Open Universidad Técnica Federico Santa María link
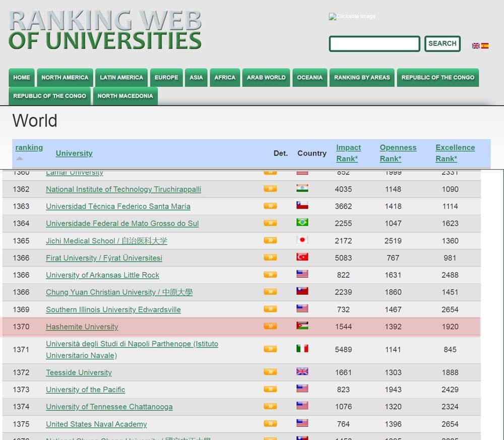 point(118,206)
